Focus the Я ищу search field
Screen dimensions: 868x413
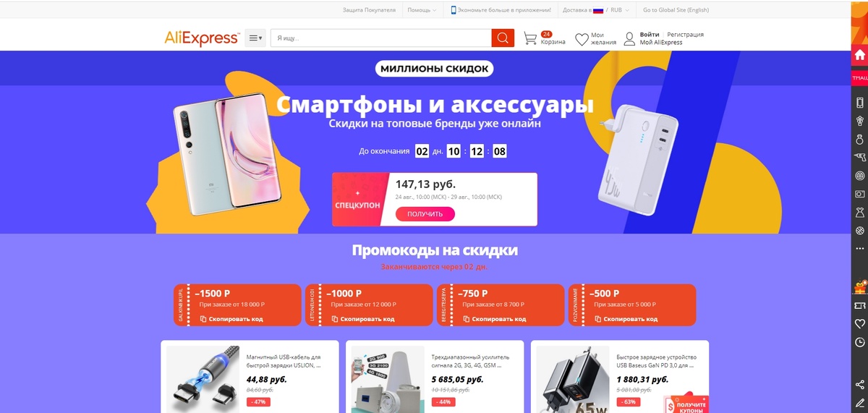point(380,38)
